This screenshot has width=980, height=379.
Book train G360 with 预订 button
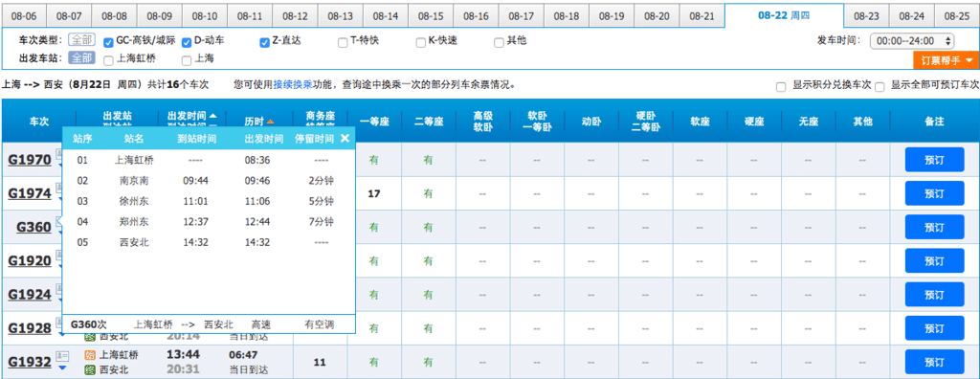[934, 227]
